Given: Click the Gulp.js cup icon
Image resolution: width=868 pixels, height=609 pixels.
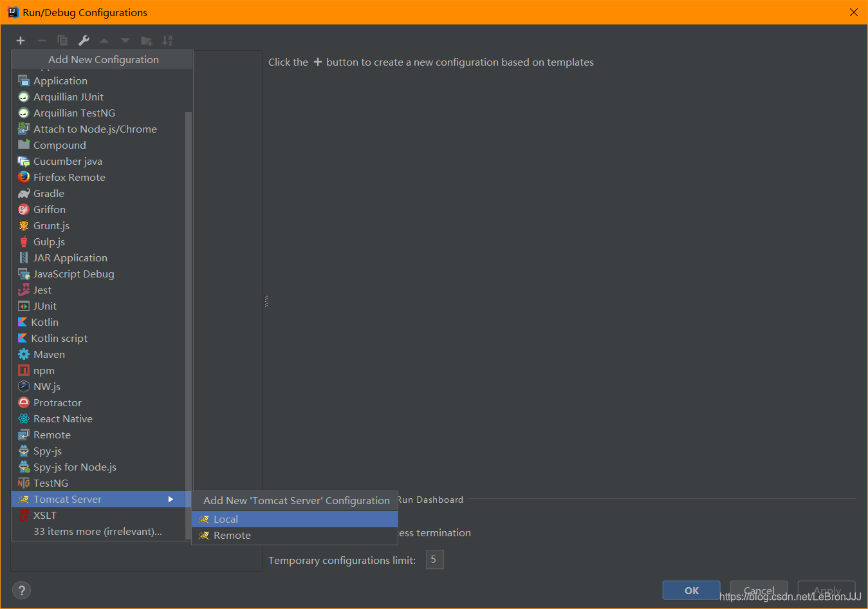Looking at the screenshot, I should tap(24, 241).
